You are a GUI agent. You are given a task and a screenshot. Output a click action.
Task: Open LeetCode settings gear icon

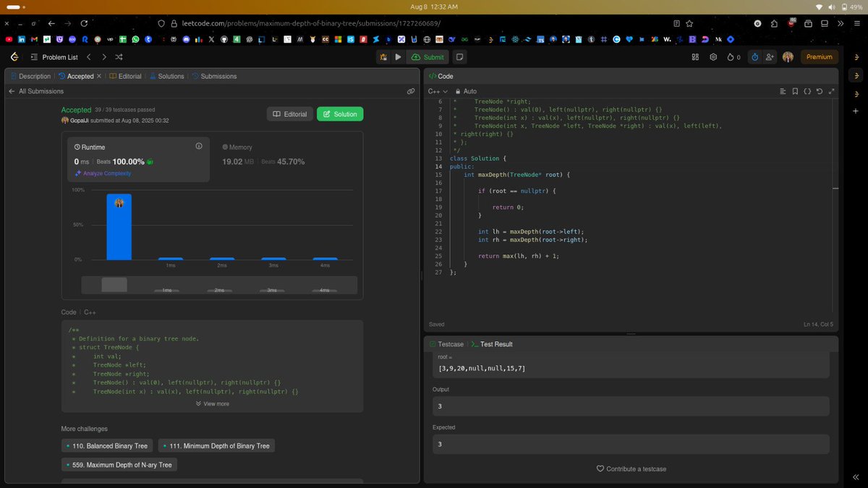pos(713,57)
